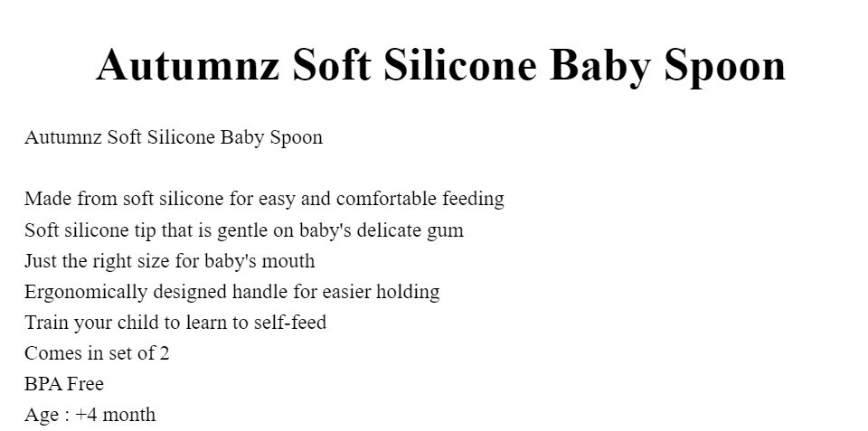The image size is (868, 431).
Task: Click the word feeding in the first description line
Action: (x=473, y=199)
